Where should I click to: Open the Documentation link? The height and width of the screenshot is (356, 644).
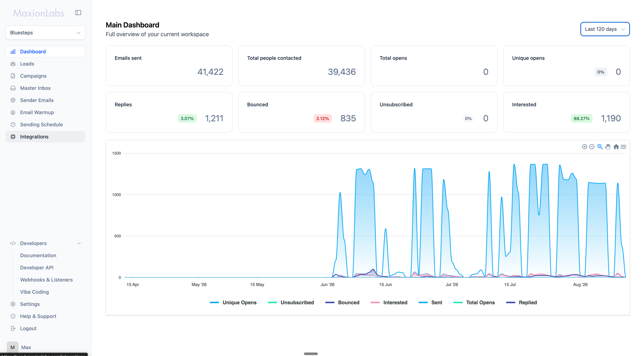38,255
